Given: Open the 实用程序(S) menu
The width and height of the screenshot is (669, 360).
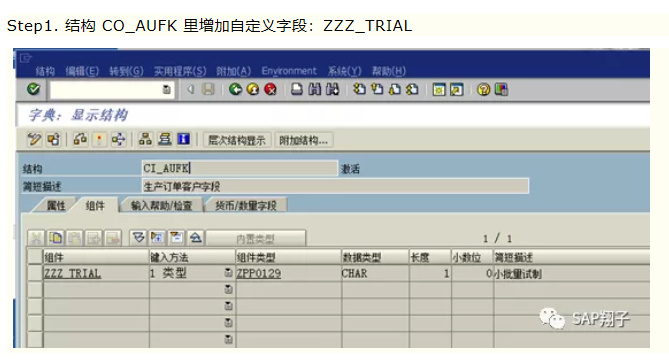Looking at the screenshot, I should tap(180, 71).
